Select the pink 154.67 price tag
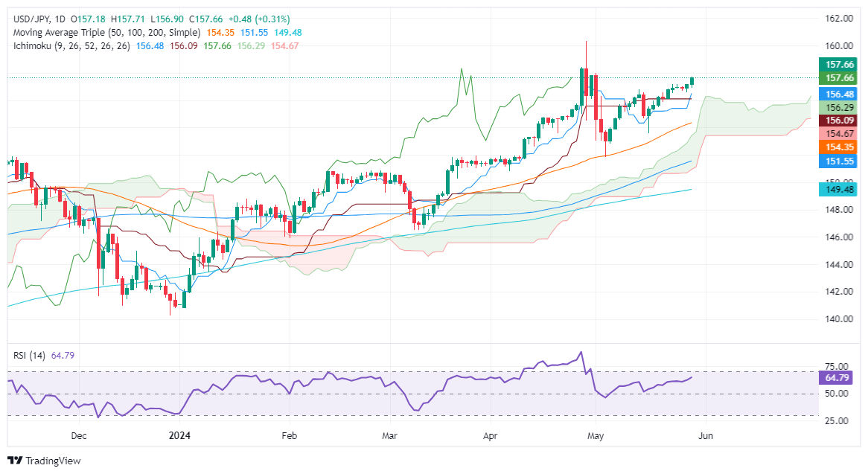Image resolution: width=868 pixels, height=474 pixels. point(839,134)
